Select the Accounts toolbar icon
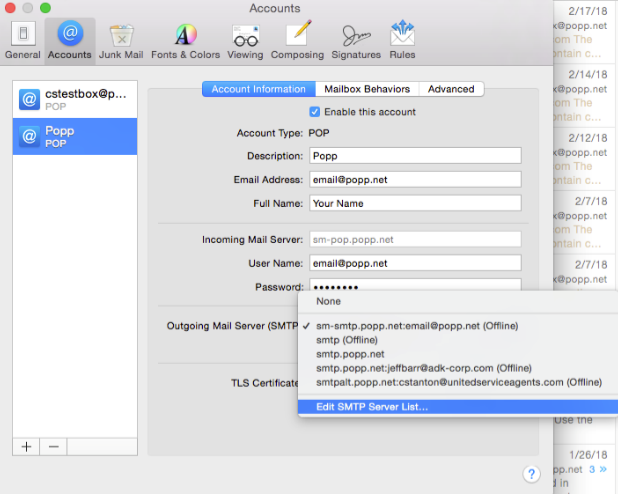The height and width of the screenshot is (494, 618). click(x=70, y=41)
